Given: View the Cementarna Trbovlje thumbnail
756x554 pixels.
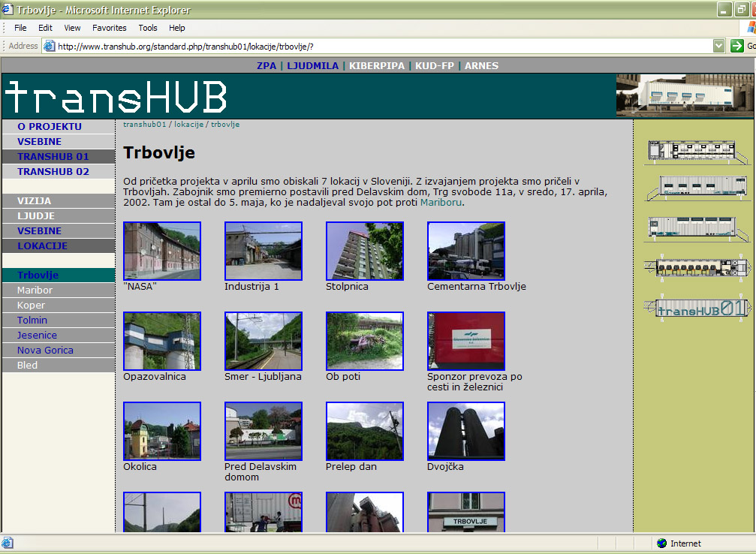Looking at the screenshot, I should pos(466,251).
